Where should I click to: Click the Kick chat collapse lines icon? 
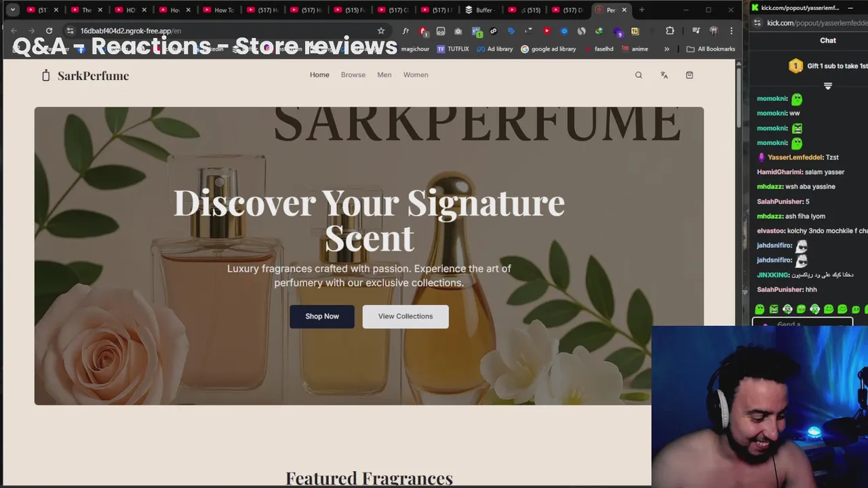(x=827, y=86)
